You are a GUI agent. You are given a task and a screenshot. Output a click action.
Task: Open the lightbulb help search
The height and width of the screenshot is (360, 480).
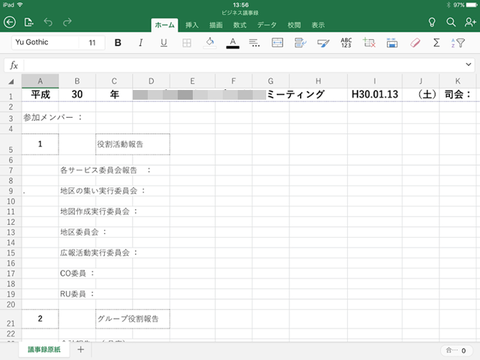click(432, 22)
